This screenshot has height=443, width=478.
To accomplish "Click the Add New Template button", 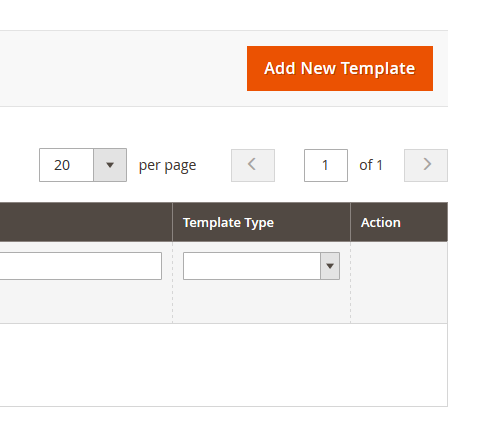I will click(x=340, y=68).
